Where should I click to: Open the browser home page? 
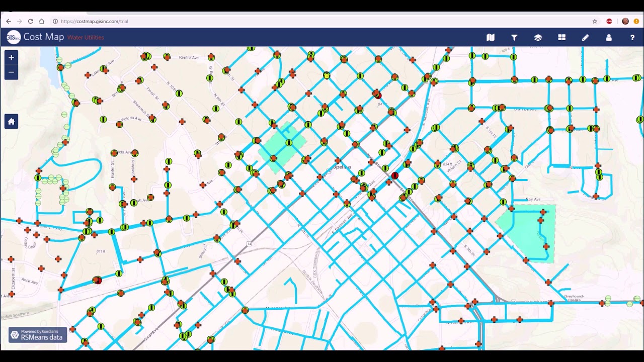(42, 21)
